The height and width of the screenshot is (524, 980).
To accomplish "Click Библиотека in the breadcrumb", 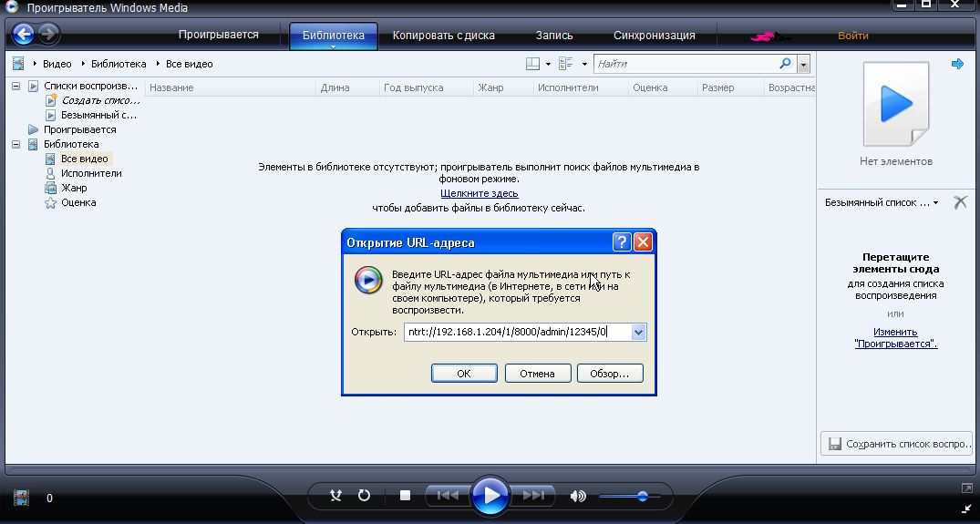I will pos(119,64).
